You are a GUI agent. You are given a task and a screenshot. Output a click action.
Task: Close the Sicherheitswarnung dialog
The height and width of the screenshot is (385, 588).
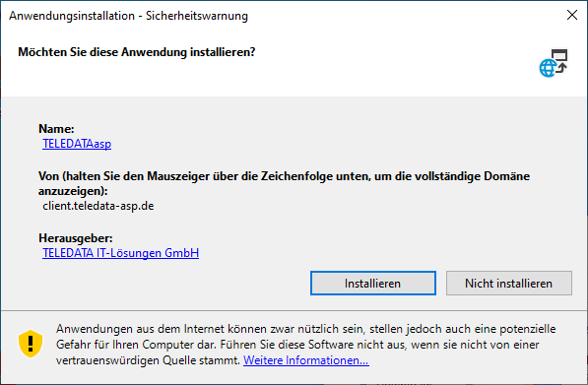click(572, 15)
